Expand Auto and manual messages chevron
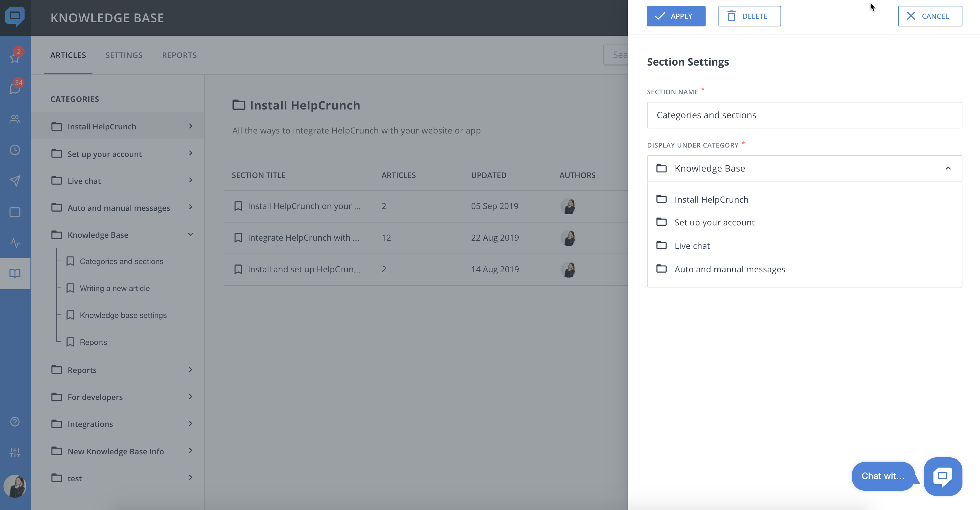This screenshot has width=980, height=510. 191,207
